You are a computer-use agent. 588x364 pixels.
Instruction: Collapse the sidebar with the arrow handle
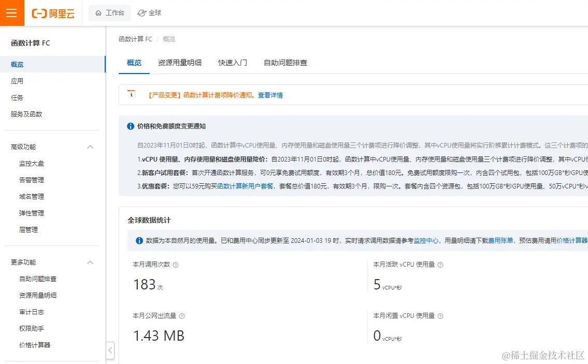(x=110, y=351)
